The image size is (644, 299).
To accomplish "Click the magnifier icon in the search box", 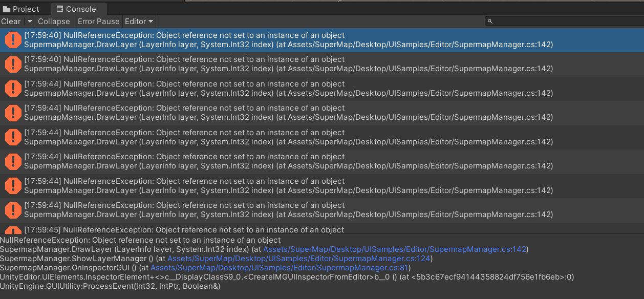I will 490,22.
